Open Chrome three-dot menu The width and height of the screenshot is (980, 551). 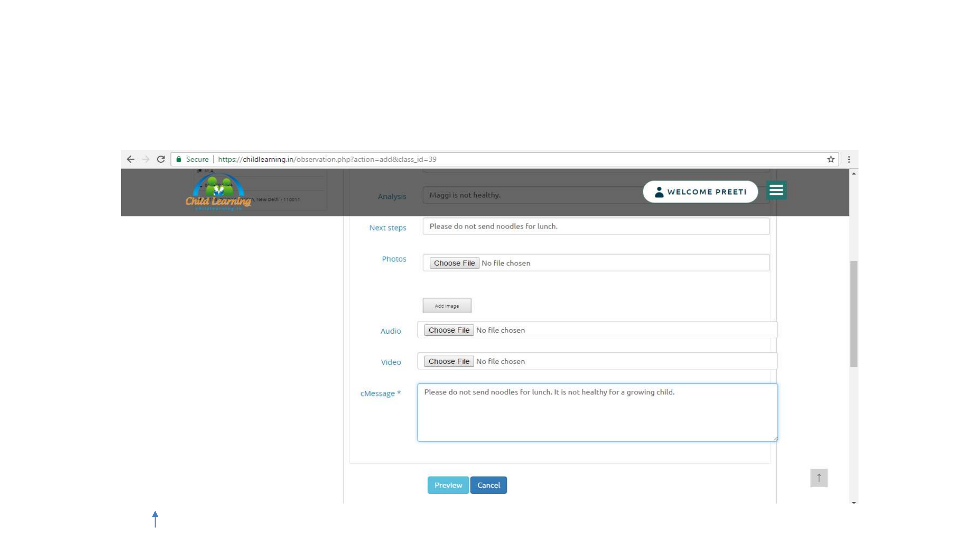coord(849,159)
